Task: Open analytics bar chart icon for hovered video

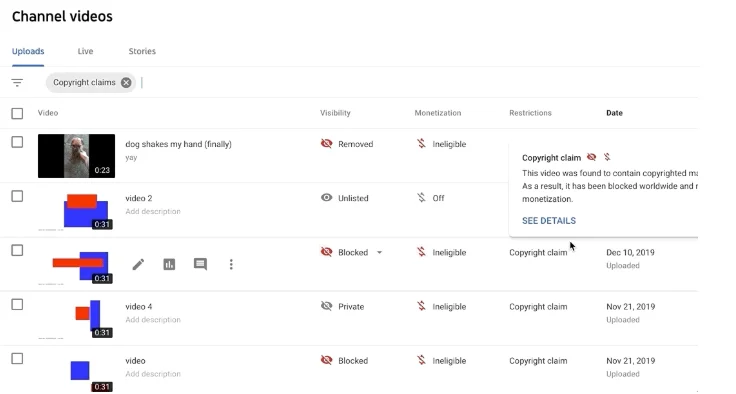Action: 169,264
